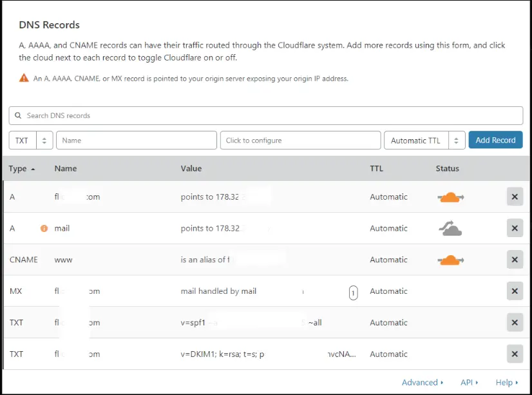This screenshot has height=395, width=532.
Task: Click 'points to 178.32' in mail row
Action: (x=210, y=228)
